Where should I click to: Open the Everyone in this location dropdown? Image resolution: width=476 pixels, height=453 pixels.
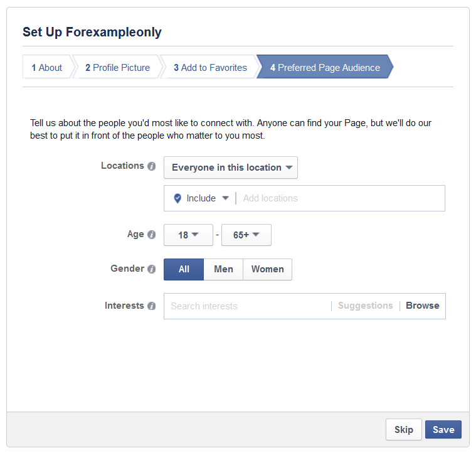click(x=231, y=168)
